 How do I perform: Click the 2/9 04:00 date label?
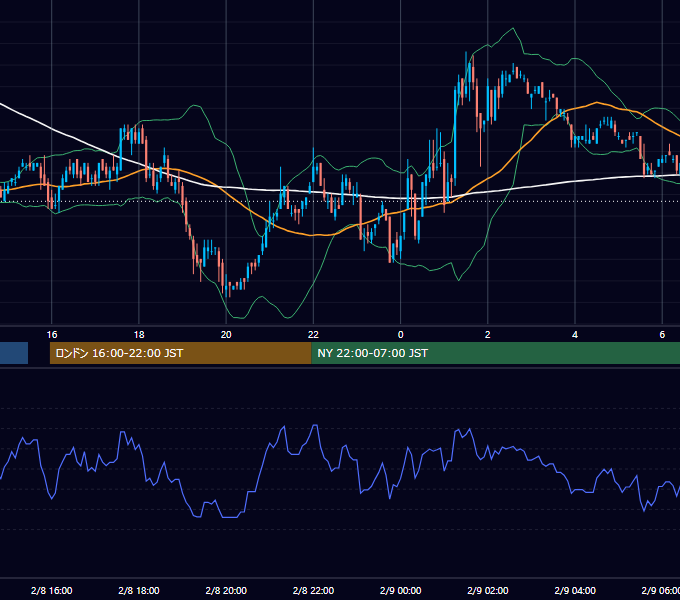[575, 590]
